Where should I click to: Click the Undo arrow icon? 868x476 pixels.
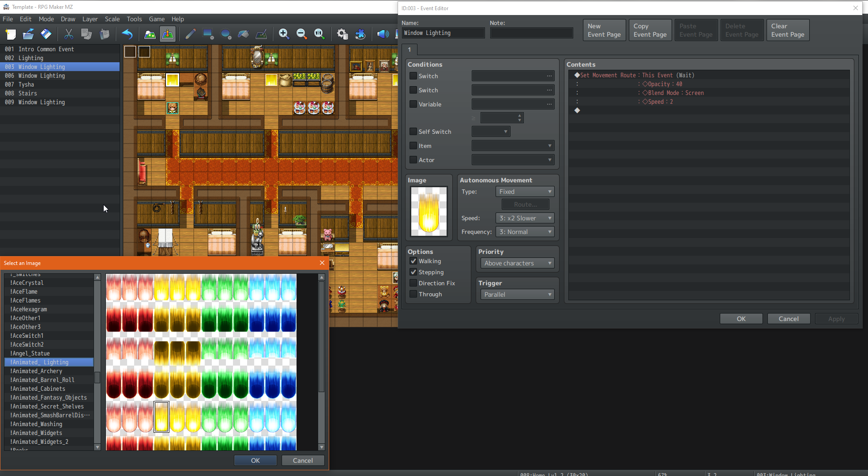pos(127,34)
